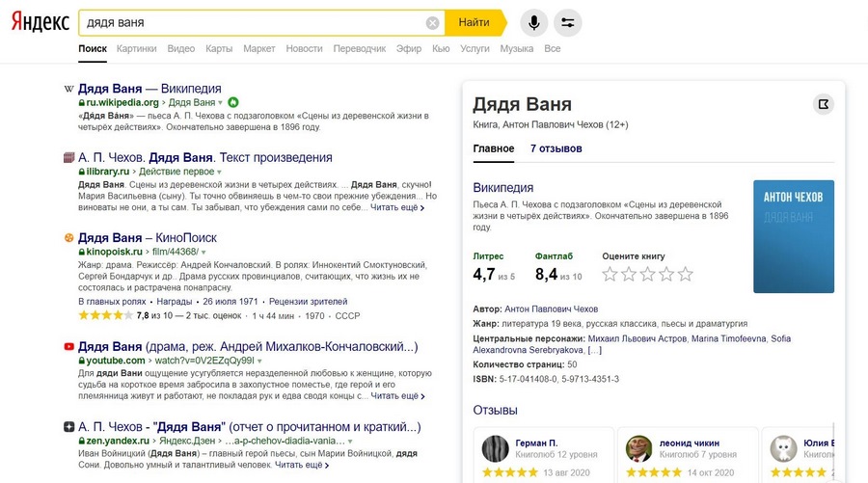Switch to the Картинки tab
Viewport: 868px width, 483px height.
coord(136,49)
